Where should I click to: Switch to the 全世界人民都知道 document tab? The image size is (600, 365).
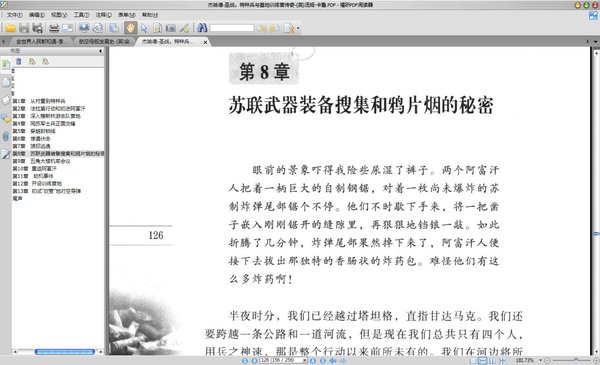tap(40, 41)
